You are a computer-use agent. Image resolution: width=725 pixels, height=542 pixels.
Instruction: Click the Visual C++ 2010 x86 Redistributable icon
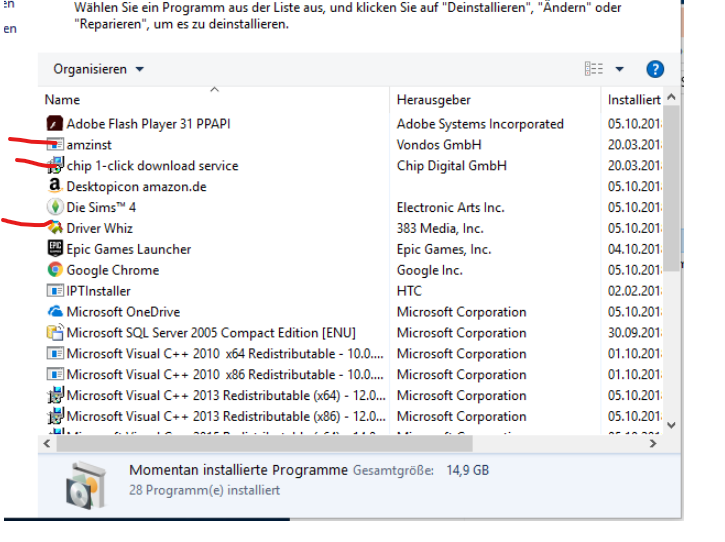coord(55,374)
